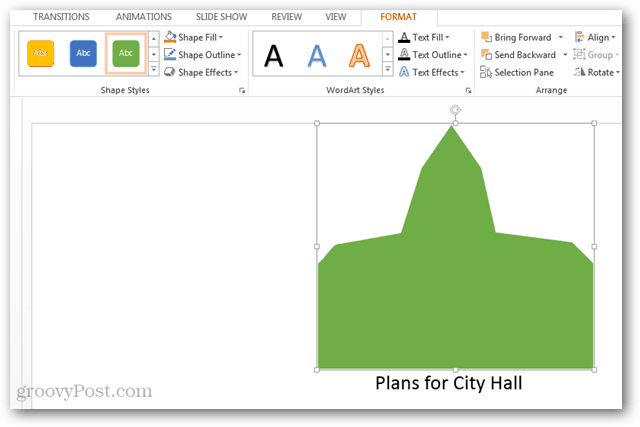This screenshot has width=640, height=427.
Task: Apply the blue Abc shape style
Action: click(83, 53)
